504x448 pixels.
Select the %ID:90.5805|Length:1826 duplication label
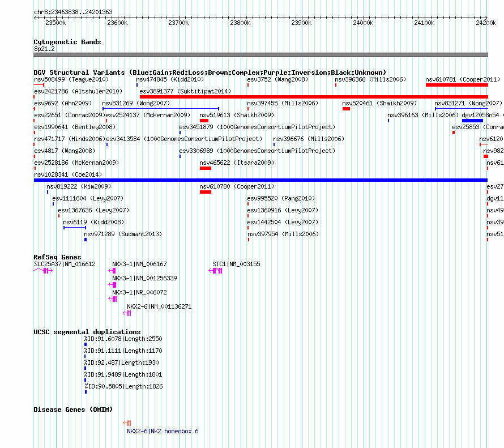[124, 386]
